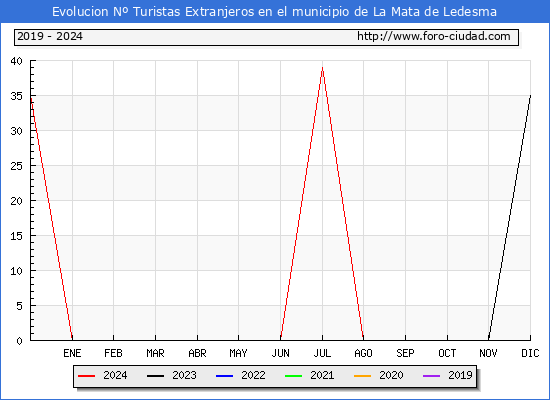Click the 20 value on y-axis

tap(16, 201)
